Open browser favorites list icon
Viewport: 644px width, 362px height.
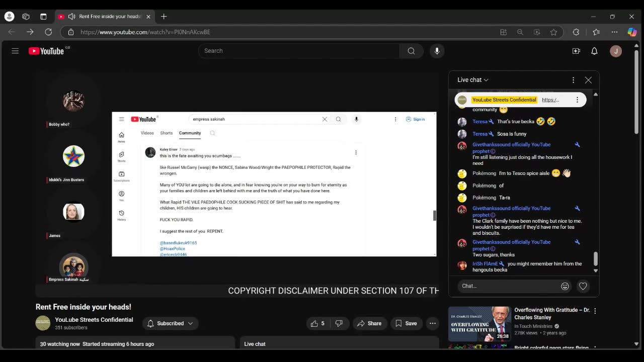(x=596, y=32)
